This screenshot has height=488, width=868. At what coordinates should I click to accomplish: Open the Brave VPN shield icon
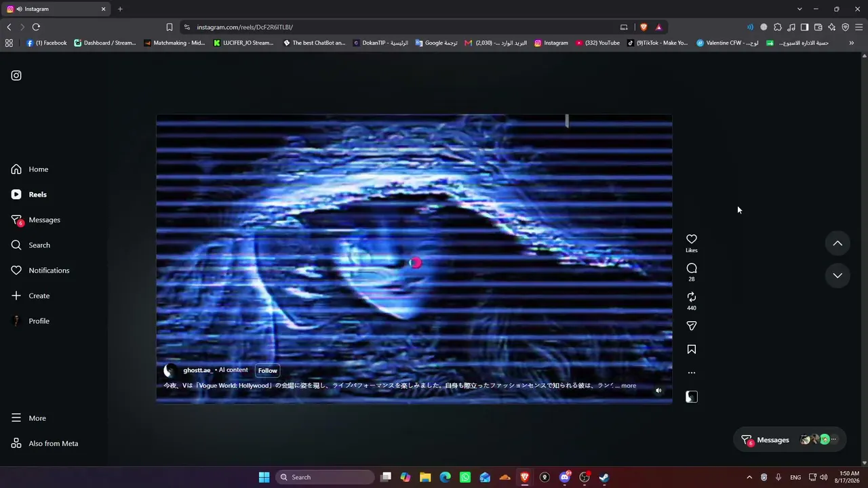846,27
